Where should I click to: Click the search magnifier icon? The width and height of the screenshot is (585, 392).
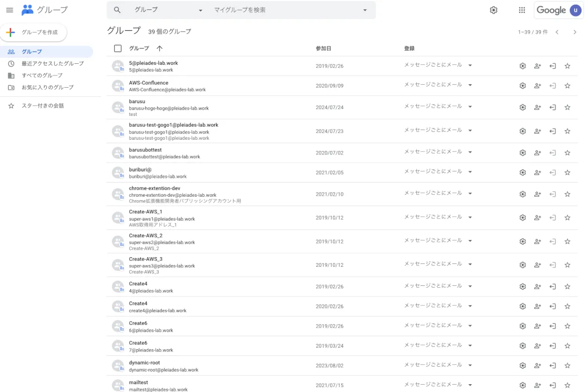click(117, 10)
